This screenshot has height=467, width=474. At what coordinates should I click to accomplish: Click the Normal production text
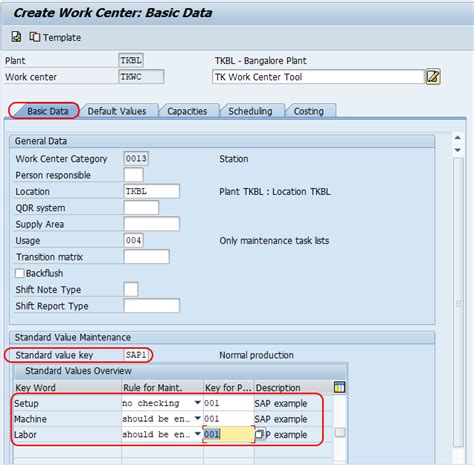point(256,355)
